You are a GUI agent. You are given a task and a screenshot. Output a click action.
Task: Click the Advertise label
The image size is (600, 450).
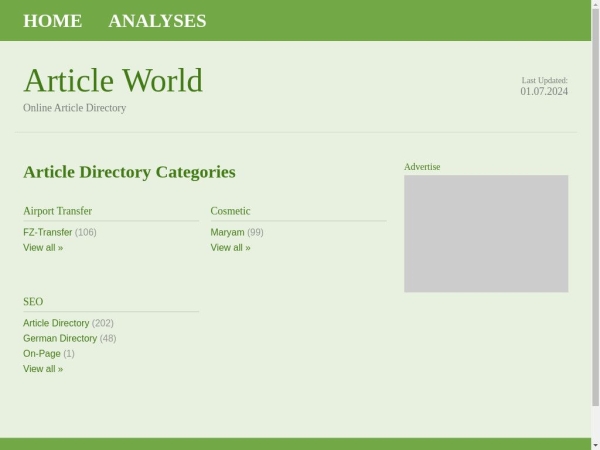[x=422, y=167]
